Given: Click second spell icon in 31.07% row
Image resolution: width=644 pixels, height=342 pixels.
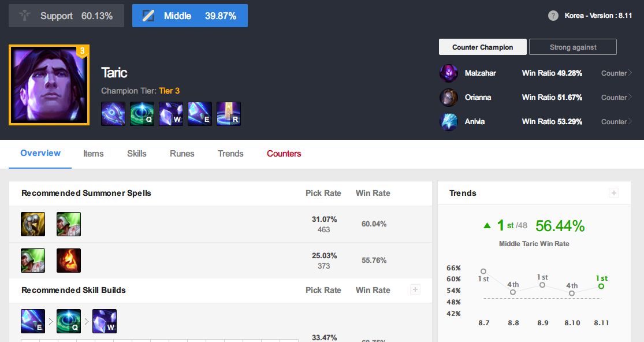Looking at the screenshot, I should click(x=69, y=224).
